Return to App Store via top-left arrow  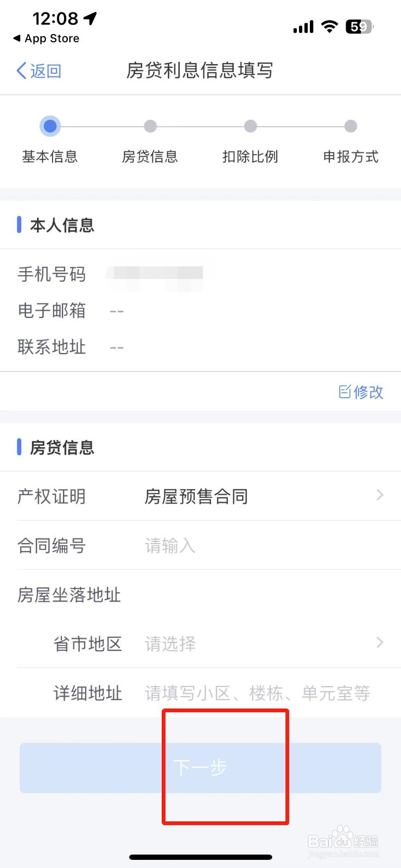pos(17,39)
